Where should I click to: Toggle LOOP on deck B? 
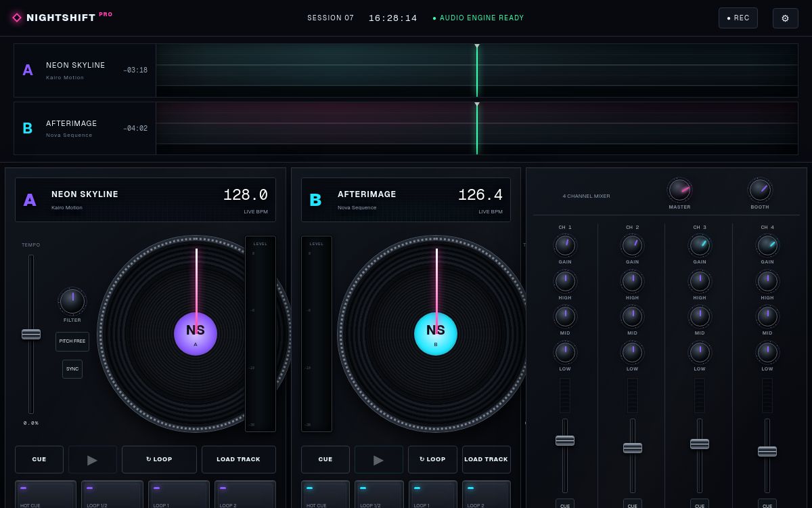(x=432, y=460)
